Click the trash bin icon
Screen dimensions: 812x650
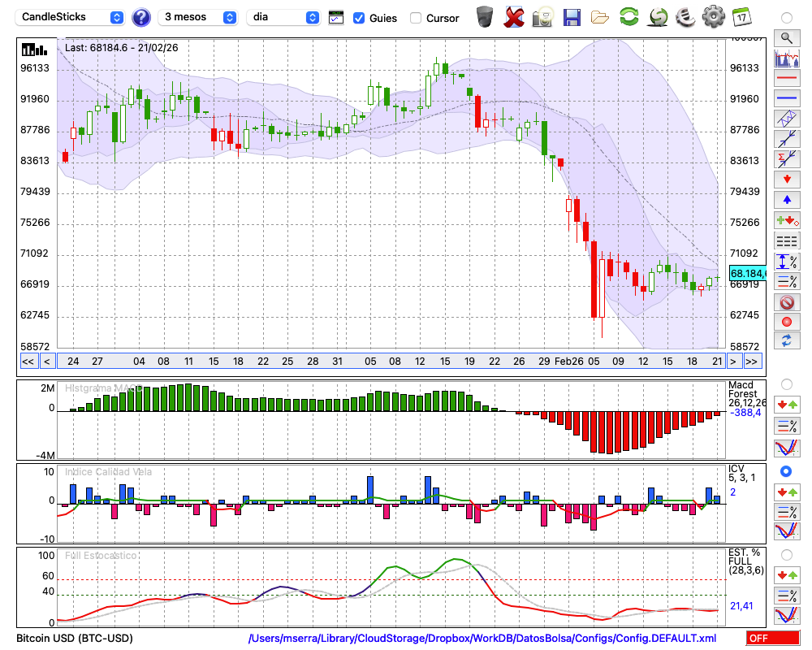pyautogui.click(x=485, y=17)
